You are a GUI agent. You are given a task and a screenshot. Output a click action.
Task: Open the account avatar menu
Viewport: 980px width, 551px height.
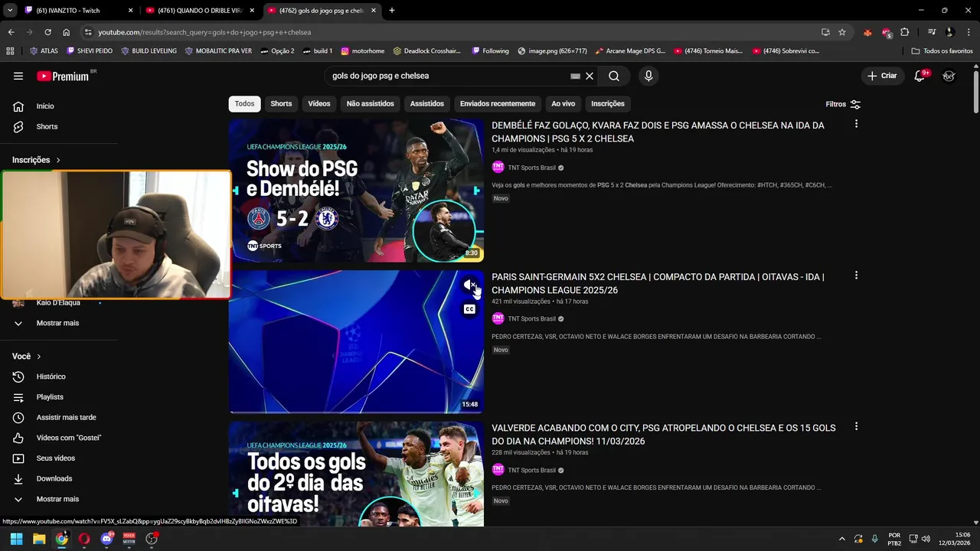pos(949,76)
